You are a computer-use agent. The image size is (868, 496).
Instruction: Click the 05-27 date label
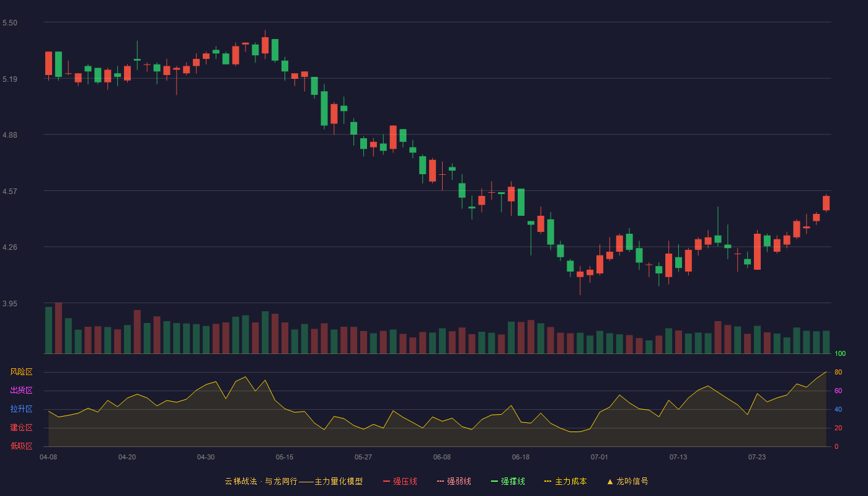[363, 457]
